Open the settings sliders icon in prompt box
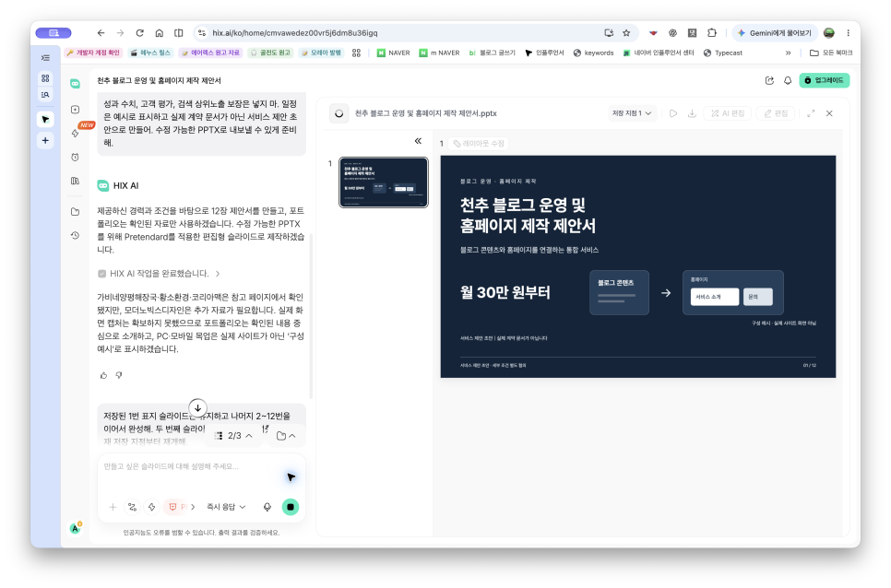 133,507
